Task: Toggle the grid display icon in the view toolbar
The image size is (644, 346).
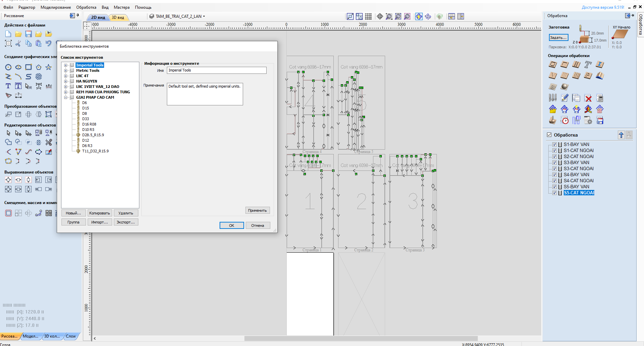Action: [x=368, y=16]
